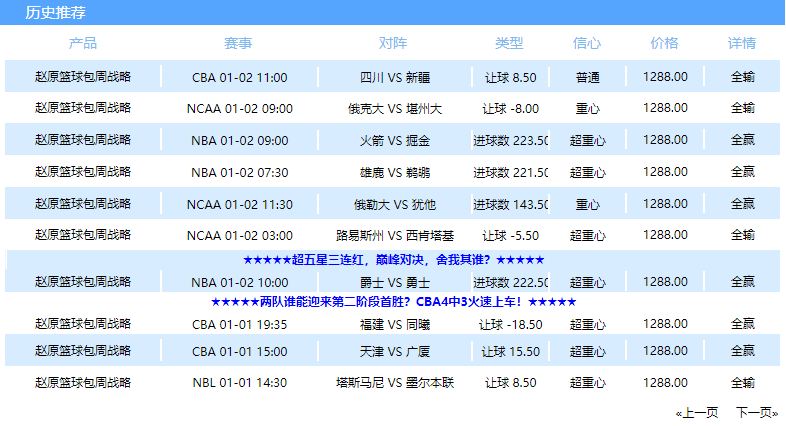Go to previous page via «上一页
The image size is (786, 426).
point(697,413)
